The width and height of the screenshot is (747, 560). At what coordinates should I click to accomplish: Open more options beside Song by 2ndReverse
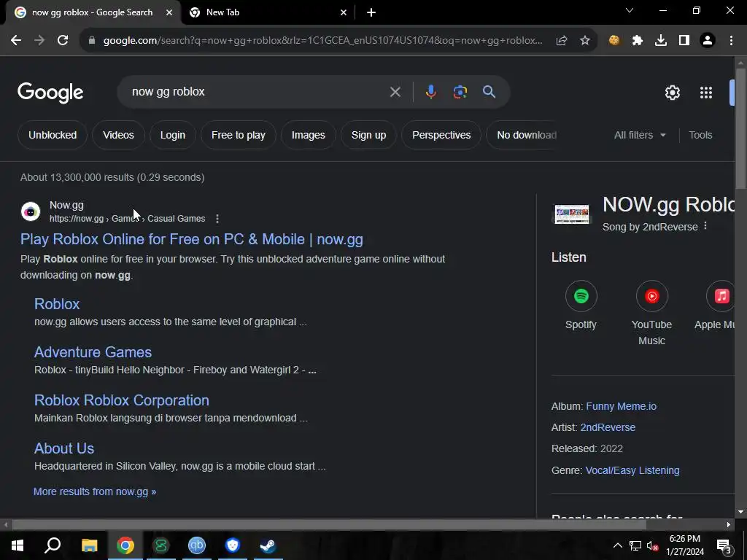pos(705,226)
